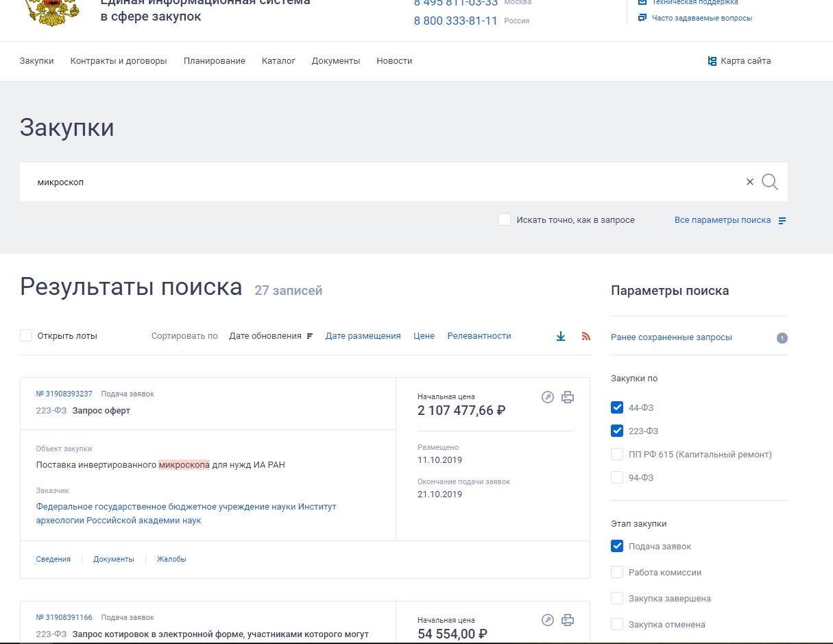Open the "Контракты и договоры" menu
Screen dimensions: 833x644
coord(119,61)
